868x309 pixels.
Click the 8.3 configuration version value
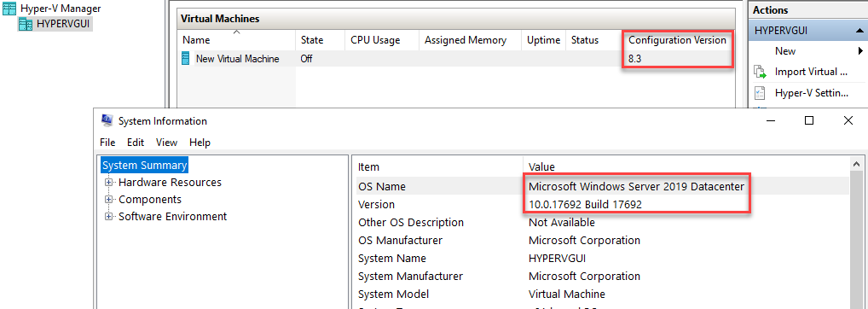click(635, 59)
